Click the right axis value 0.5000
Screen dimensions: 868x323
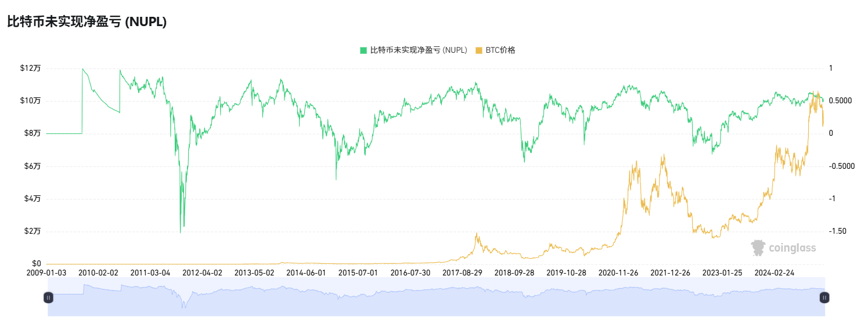(840, 101)
